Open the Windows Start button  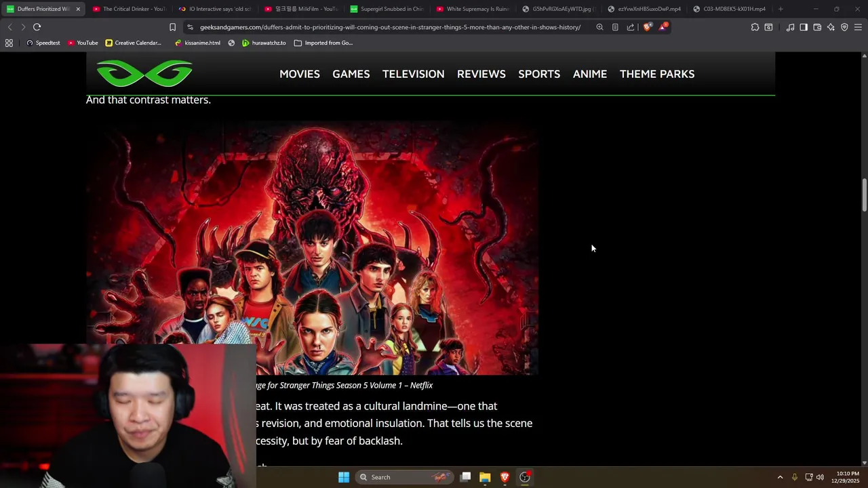(344, 477)
